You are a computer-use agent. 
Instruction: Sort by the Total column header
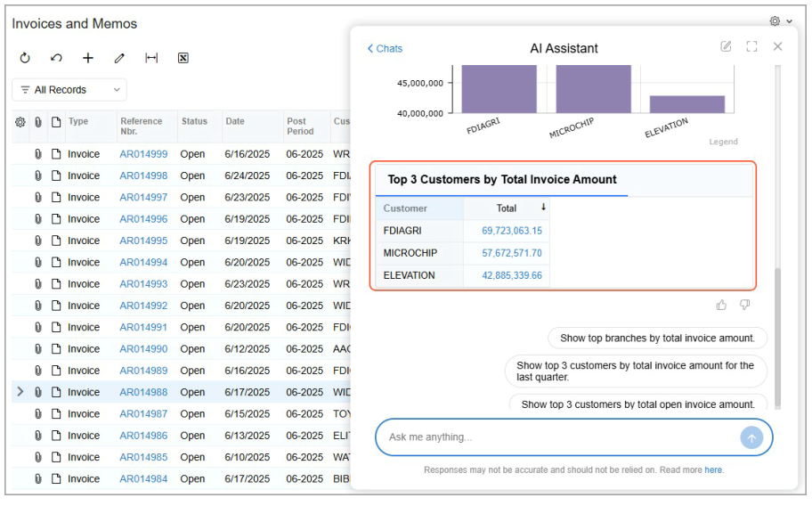click(x=507, y=208)
